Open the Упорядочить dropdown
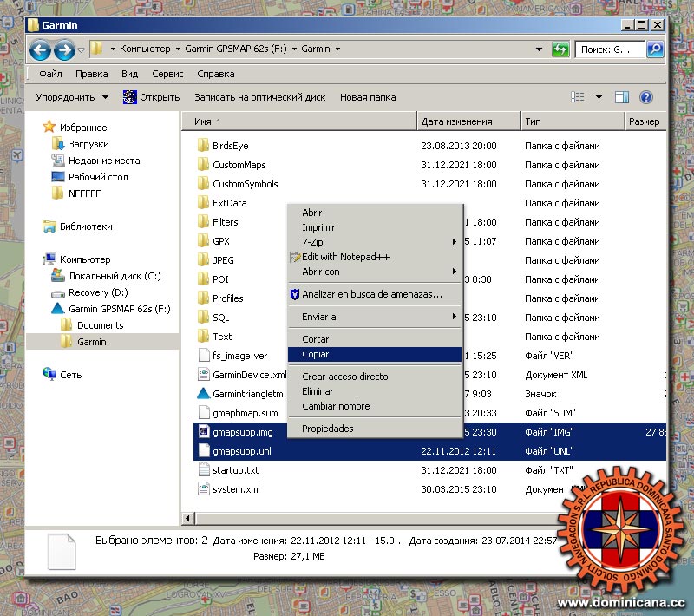 click(x=72, y=97)
